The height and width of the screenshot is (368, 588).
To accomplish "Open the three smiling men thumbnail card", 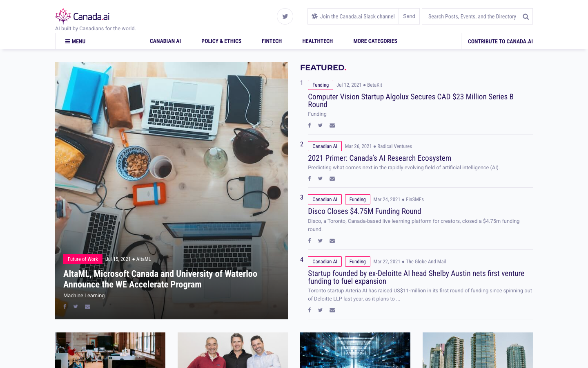I will tap(233, 350).
